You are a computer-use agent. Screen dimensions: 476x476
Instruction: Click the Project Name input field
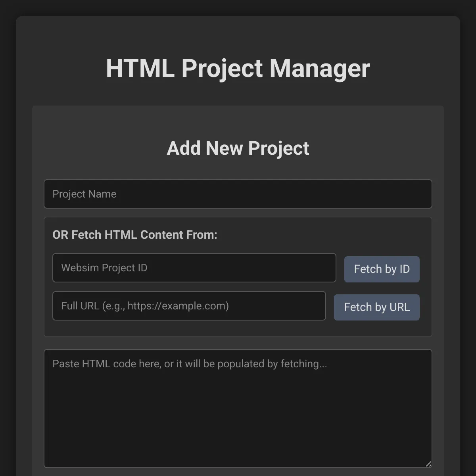coord(238,194)
